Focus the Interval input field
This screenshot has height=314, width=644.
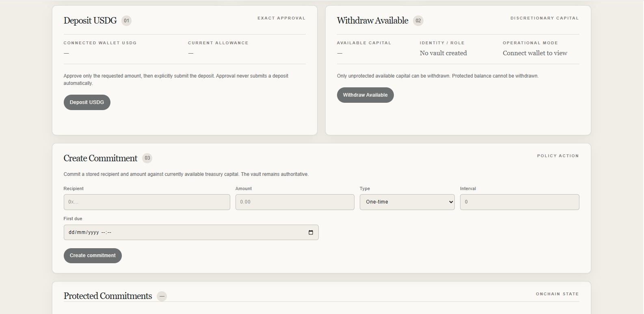pos(520,202)
